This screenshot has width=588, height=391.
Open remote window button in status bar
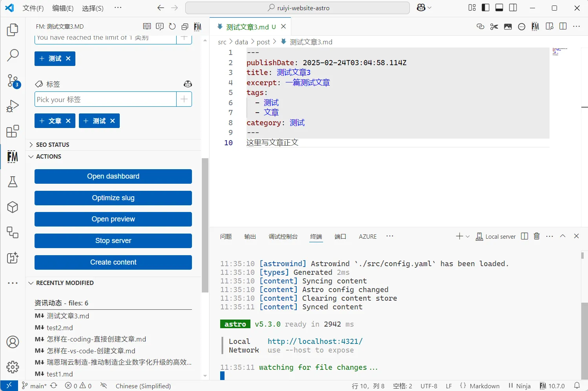click(9, 386)
